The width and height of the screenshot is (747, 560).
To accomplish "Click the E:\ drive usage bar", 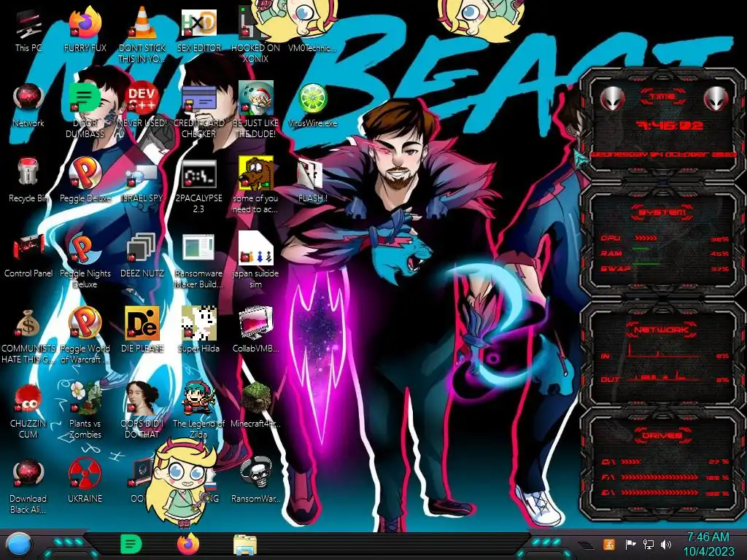I will [x=664, y=493].
